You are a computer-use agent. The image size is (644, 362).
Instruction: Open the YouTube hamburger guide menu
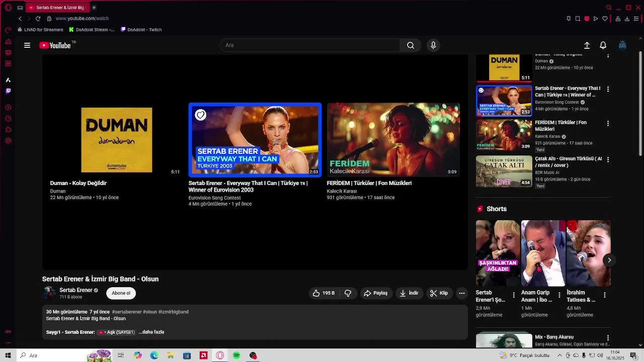(27, 45)
